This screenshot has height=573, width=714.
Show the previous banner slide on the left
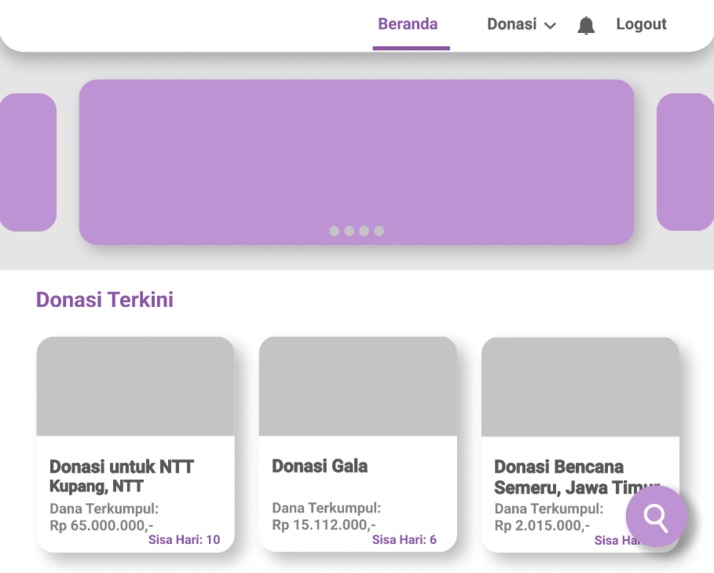point(28,162)
